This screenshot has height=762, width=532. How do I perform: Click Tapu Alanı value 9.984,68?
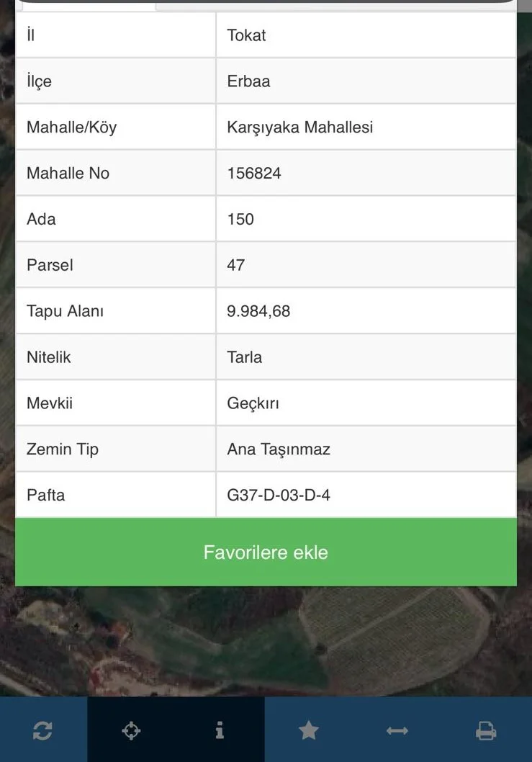[x=259, y=312]
